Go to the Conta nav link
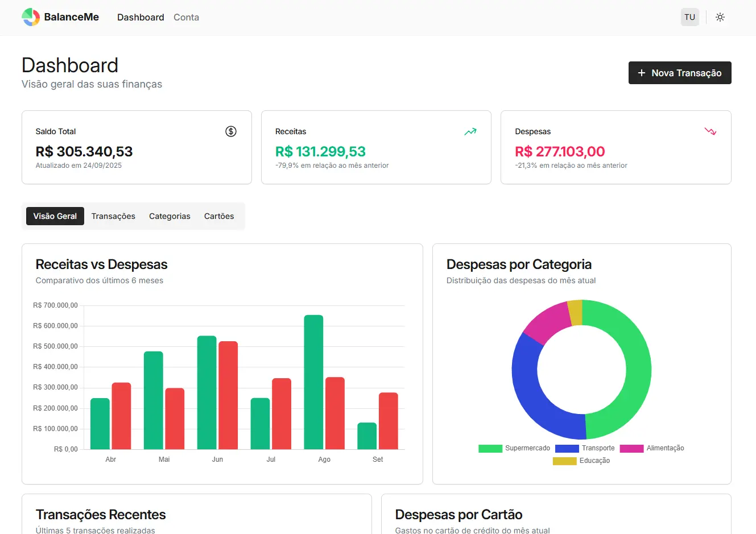756x534 pixels. (x=186, y=17)
